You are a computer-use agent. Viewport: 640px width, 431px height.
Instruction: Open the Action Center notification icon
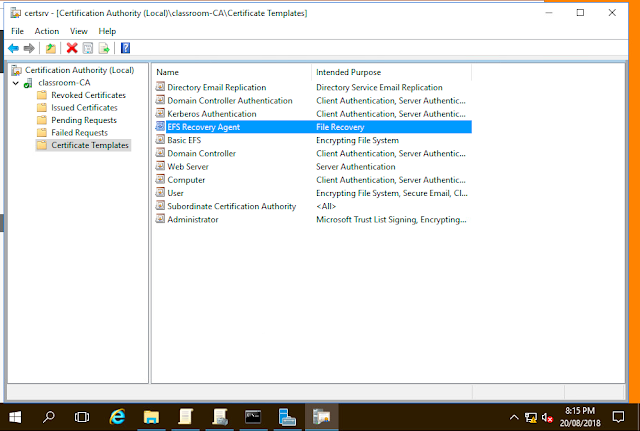click(618, 417)
